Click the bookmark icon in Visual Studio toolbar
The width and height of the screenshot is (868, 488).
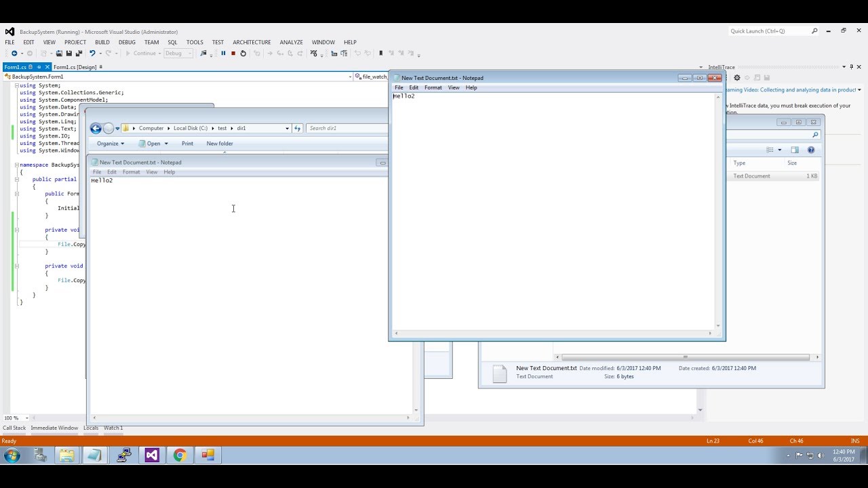click(x=381, y=54)
